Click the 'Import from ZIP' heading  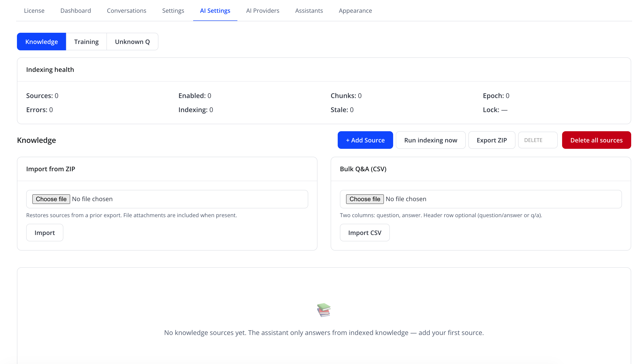tap(51, 169)
